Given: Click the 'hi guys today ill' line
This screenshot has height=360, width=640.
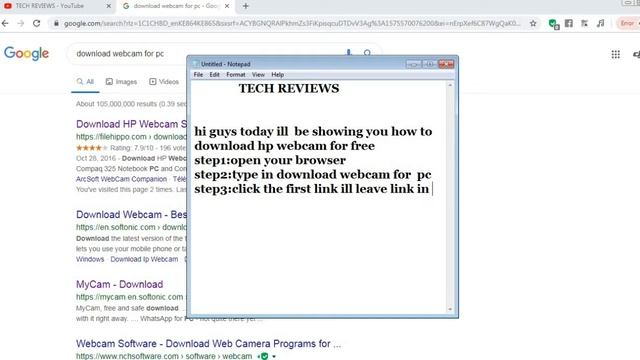Looking at the screenshot, I should pyautogui.click(x=313, y=131).
